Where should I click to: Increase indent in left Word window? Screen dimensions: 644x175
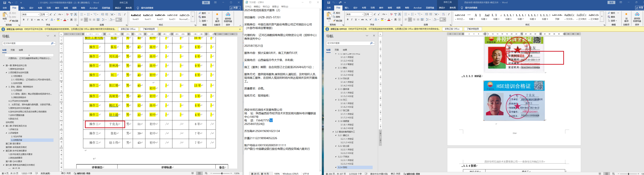tap(107, 15)
